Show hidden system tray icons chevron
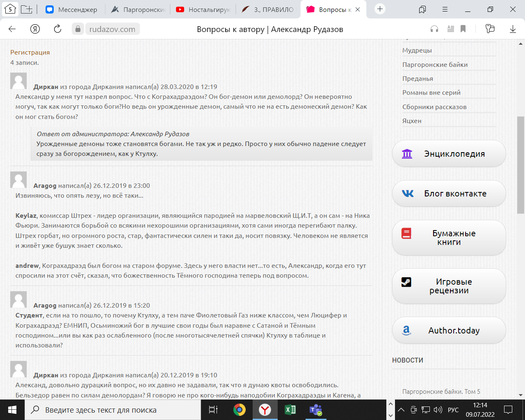Viewport: 525px width, 420px height. click(402, 410)
